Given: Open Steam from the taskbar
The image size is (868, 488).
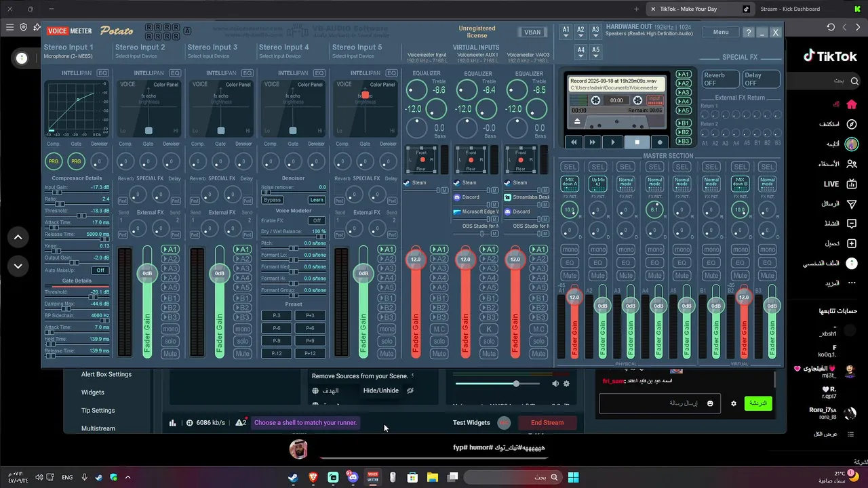Looking at the screenshot, I should pyautogui.click(x=292, y=477).
